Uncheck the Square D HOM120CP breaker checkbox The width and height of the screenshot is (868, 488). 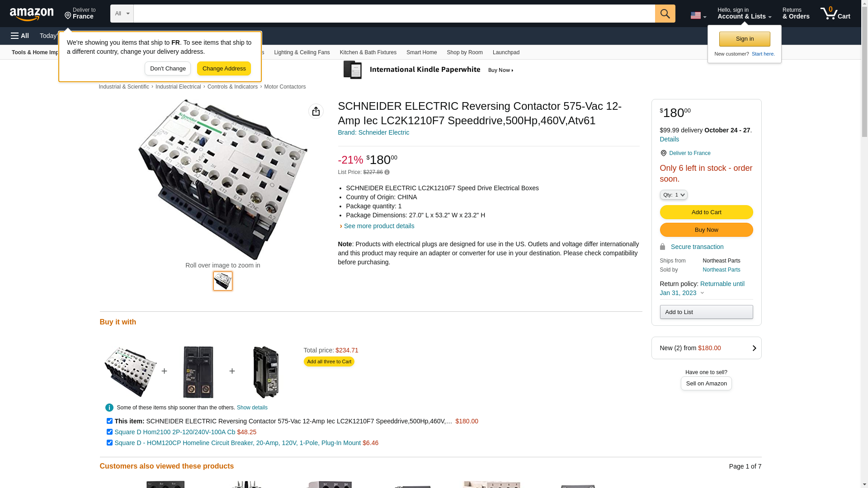pyautogui.click(x=109, y=443)
